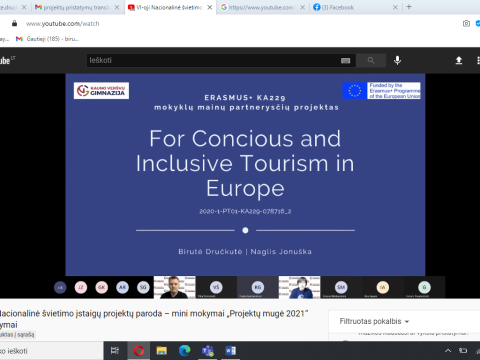The width and height of the screenshot is (480, 360).
Task: Click the project code 2020-1-PT01-KA229-078718_2 text
Action: 245,211
